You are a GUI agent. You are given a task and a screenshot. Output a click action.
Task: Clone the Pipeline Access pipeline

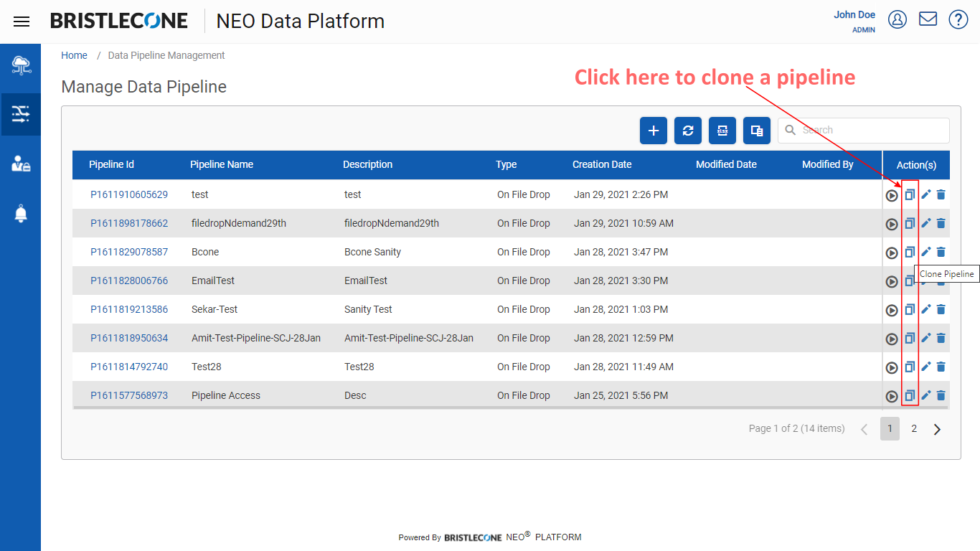(x=910, y=395)
